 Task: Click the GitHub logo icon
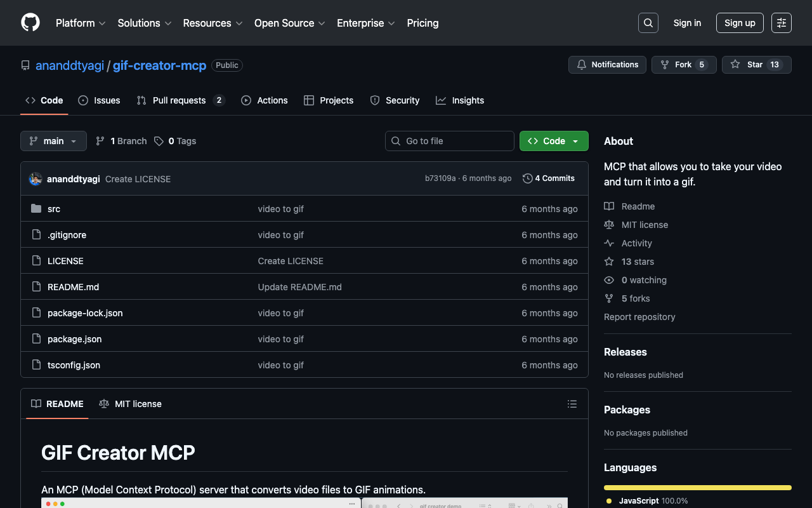point(30,23)
